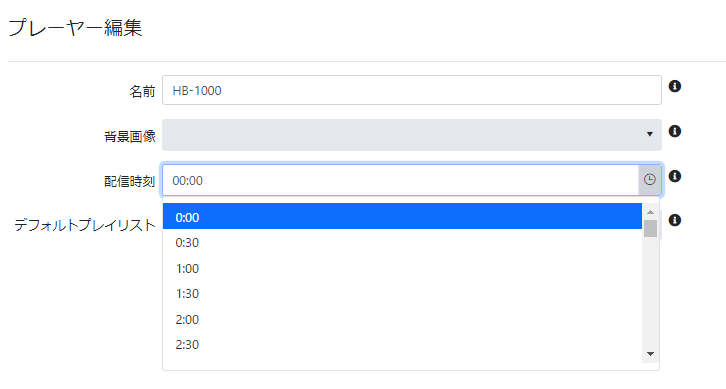Click the info icon beside デフォルトプレイリスト
Viewport: 726px width, 389px height.
[675, 220]
